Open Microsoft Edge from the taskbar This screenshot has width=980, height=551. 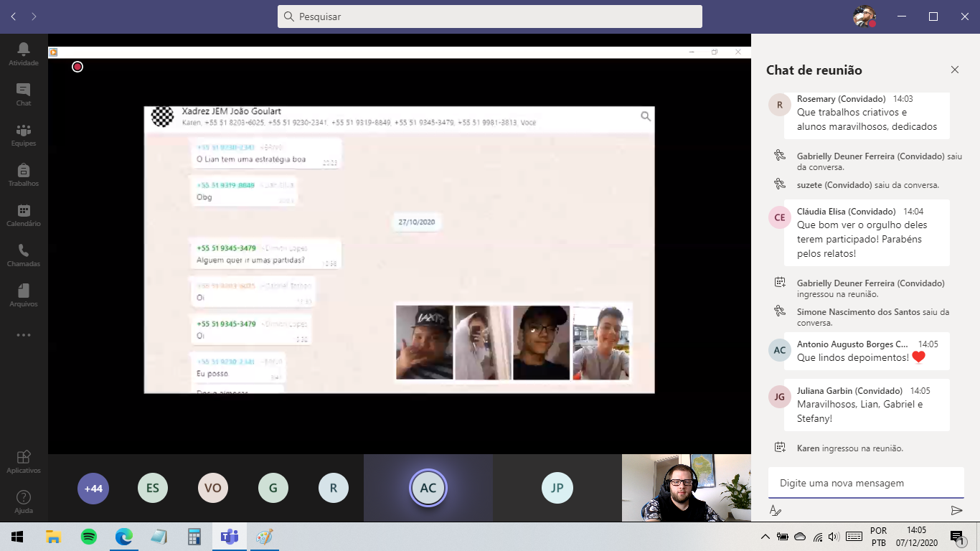coord(124,537)
